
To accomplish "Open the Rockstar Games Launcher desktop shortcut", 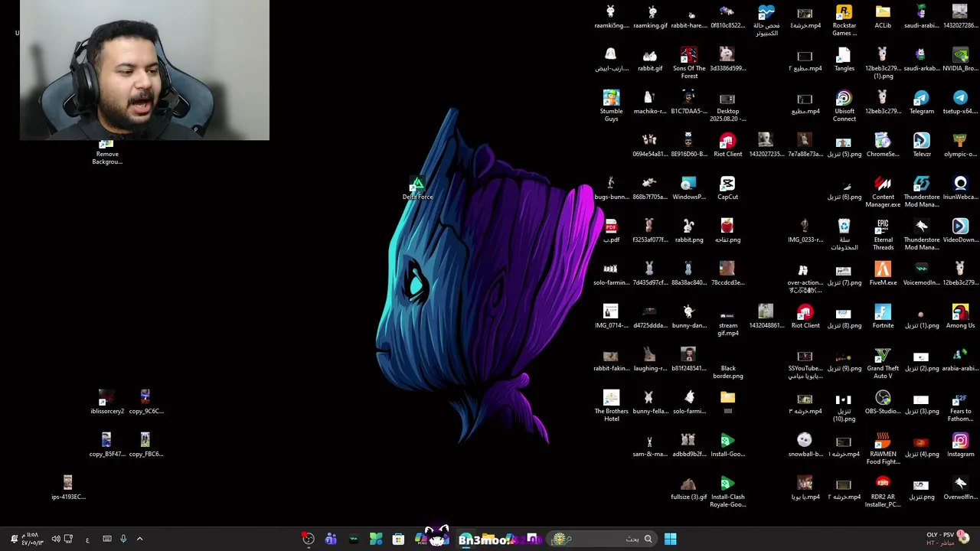I will click(x=844, y=20).
